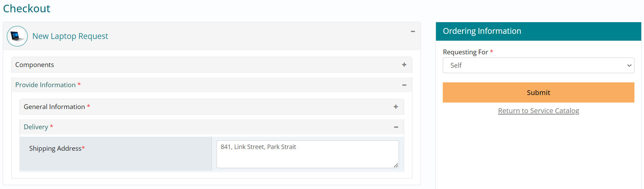
Task: Collapse the New Laptop Request panel minus icon
Action: 413,31
